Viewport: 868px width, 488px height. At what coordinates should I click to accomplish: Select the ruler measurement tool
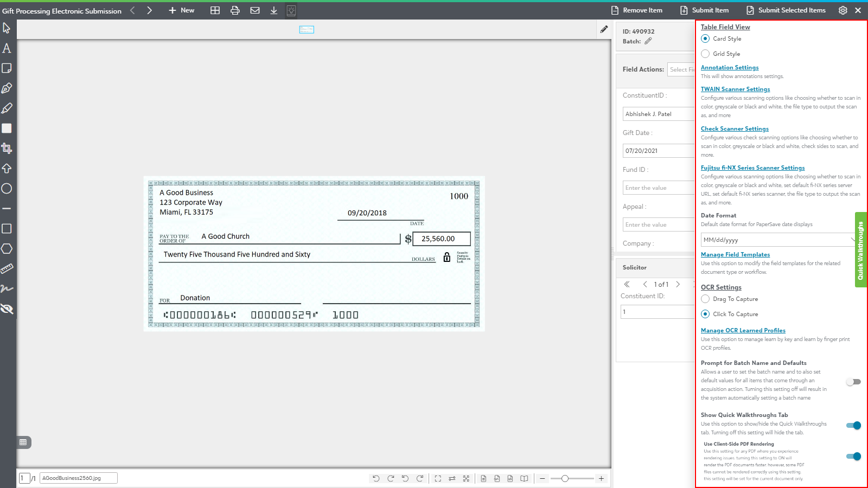[7, 269]
